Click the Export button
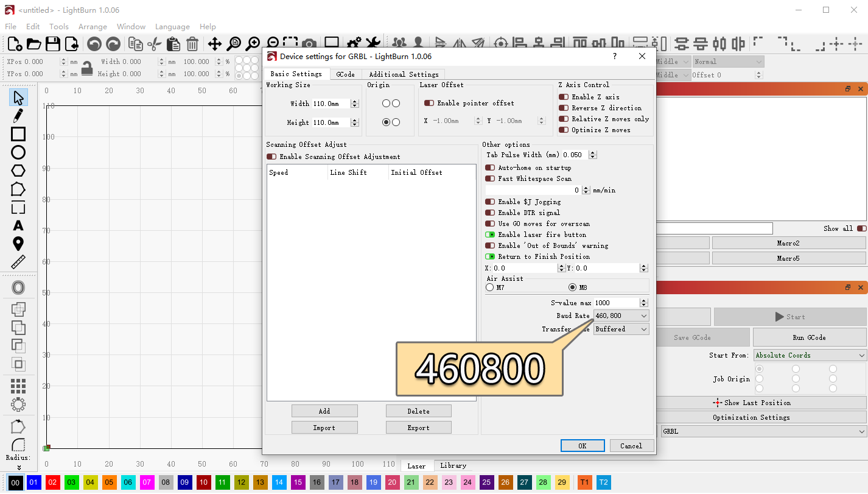 (419, 428)
